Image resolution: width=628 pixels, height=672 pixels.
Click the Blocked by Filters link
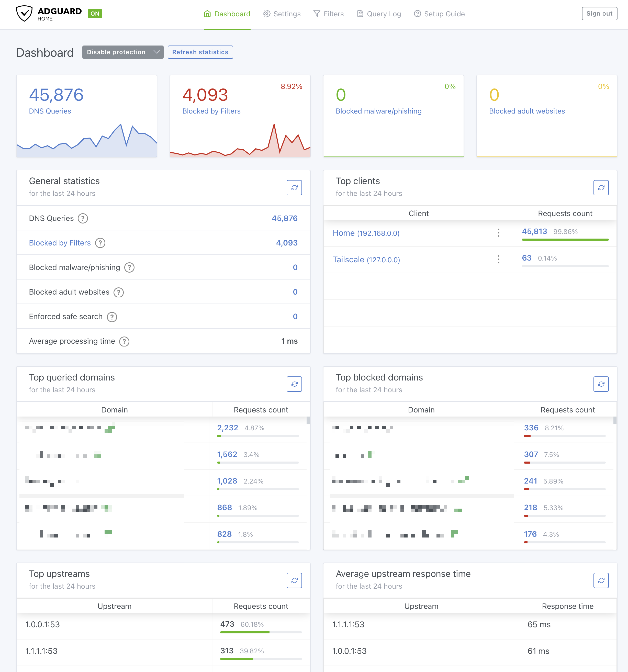point(60,242)
